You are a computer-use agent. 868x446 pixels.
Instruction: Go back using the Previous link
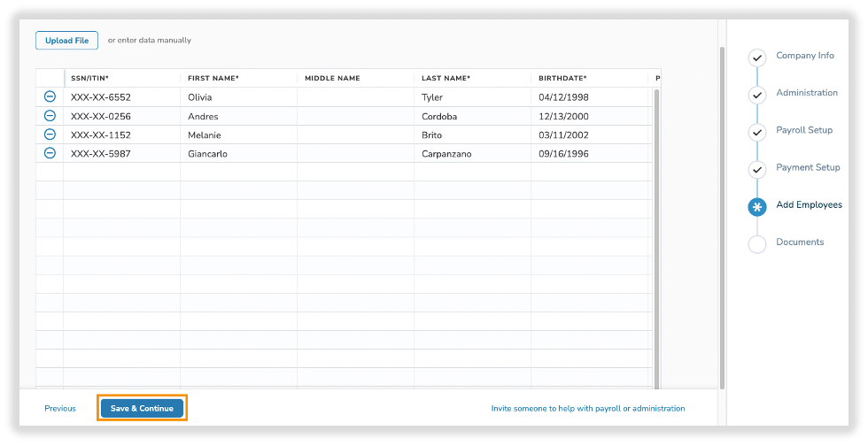[x=60, y=409]
